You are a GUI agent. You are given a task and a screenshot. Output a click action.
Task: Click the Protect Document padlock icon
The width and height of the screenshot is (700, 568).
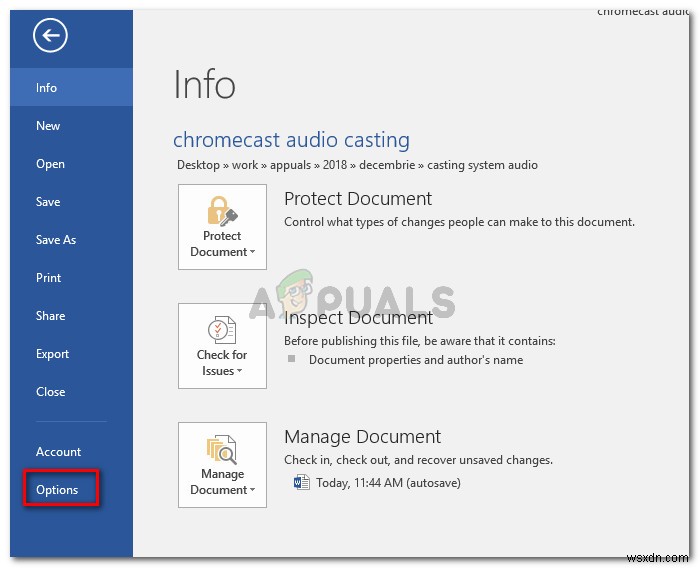point(222,211)
